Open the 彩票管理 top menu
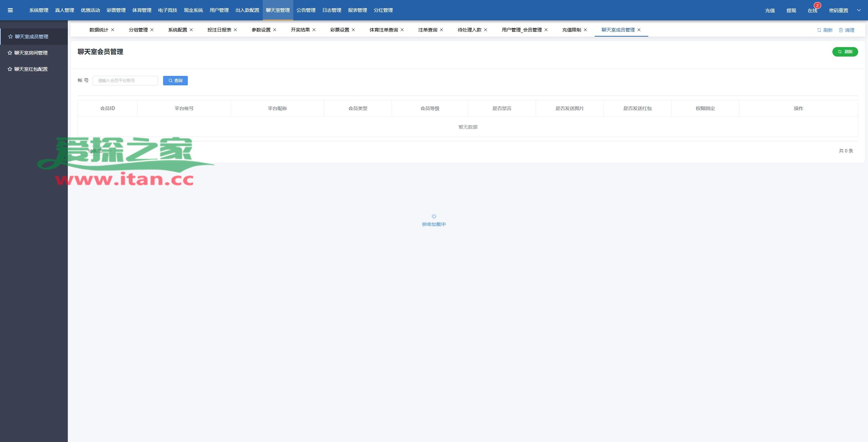The height and width of the screenshot is (442, 868). [116, 10]
